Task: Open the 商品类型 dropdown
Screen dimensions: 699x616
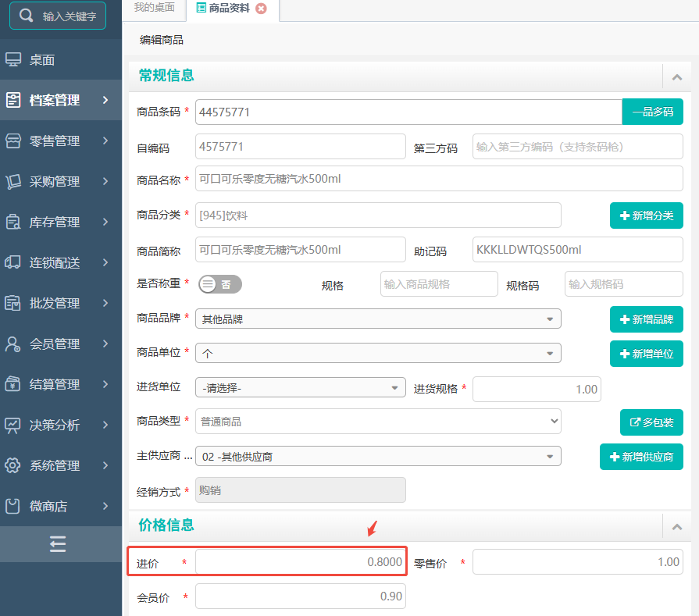Action: [x=378, y=422]
